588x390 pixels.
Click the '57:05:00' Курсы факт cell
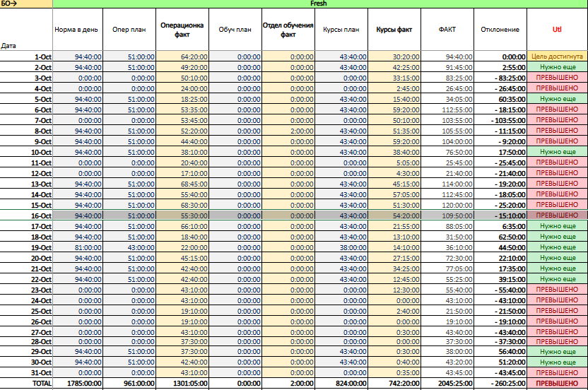pyautogui.click(x=394, y=194)
